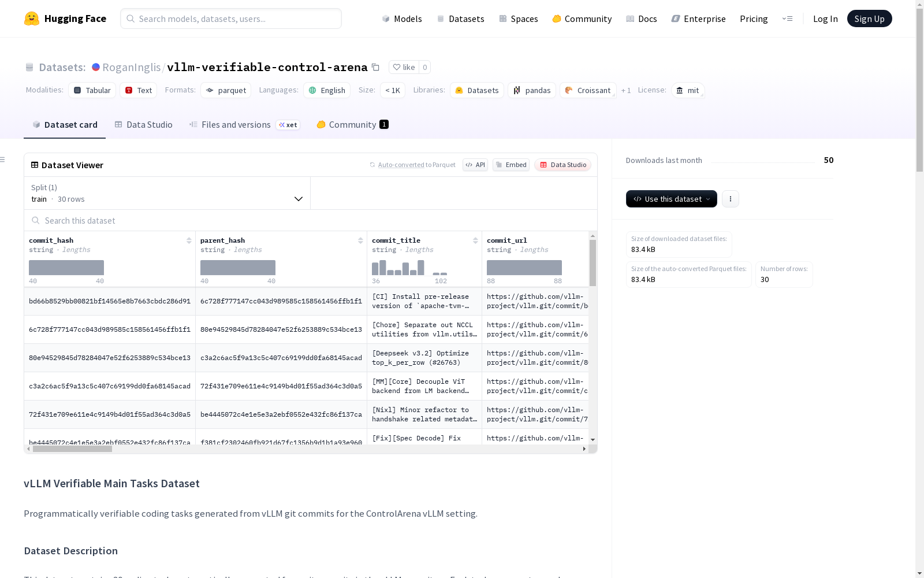This screenshot has width=924, height=578.
Task: Open the Use this dataset dropdown
Action: pyautogui.click(x=672, y=199)
